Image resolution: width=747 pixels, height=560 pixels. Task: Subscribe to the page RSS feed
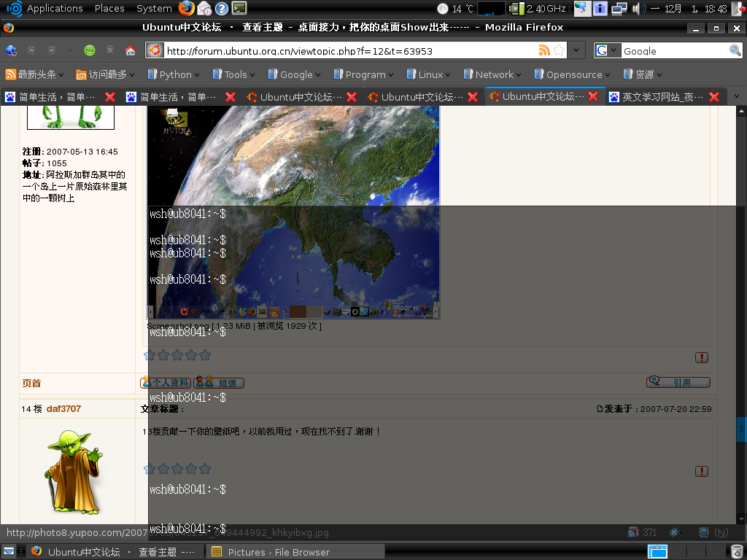544,50
